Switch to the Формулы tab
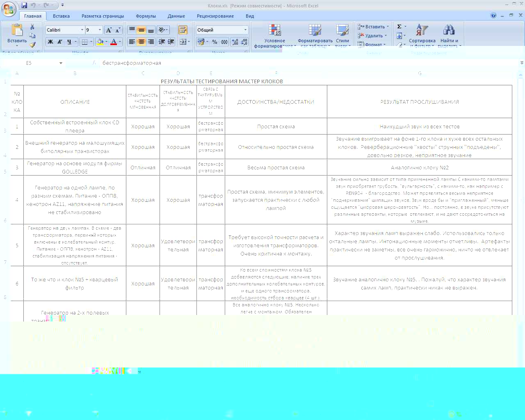The image size is (525, 420). click(146, 16)
